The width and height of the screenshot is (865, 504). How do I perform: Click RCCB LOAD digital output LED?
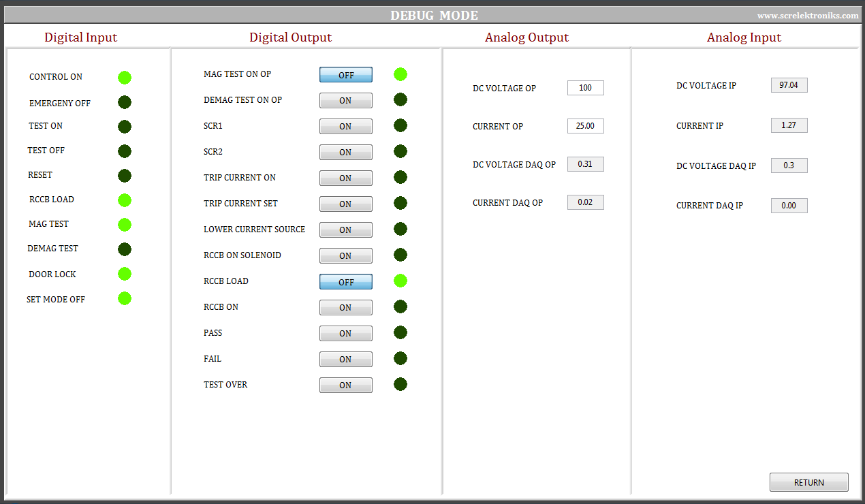click(x=400, y=281)
